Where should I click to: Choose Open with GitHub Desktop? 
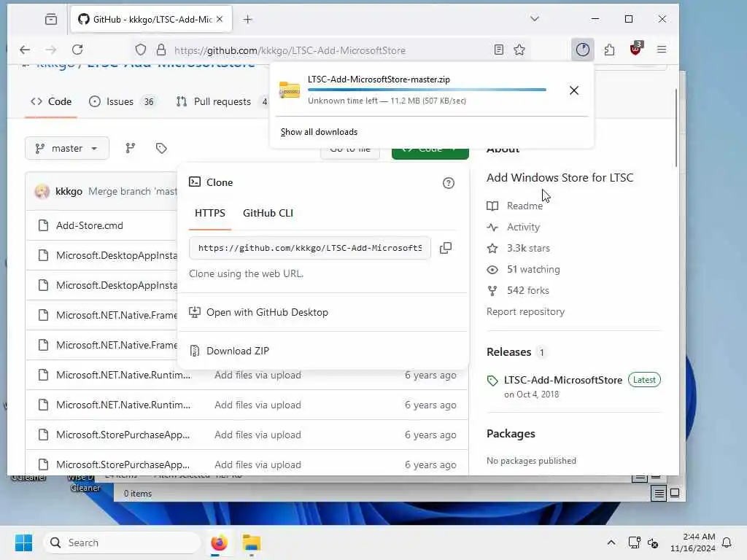coord(267,312)
